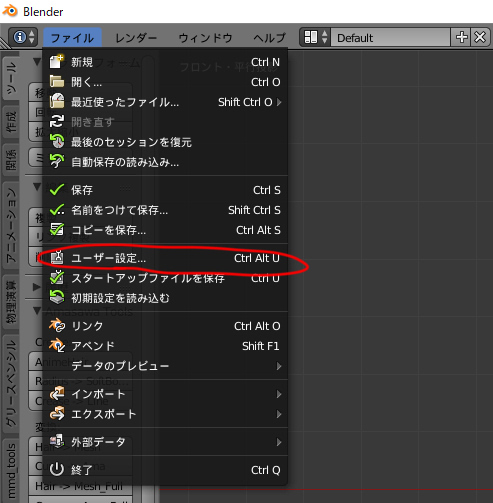Switch to the グリースペンシル side tab

11,383
